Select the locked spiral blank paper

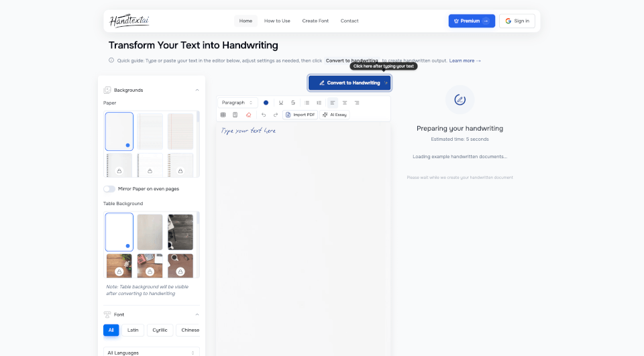pos(119,165)
